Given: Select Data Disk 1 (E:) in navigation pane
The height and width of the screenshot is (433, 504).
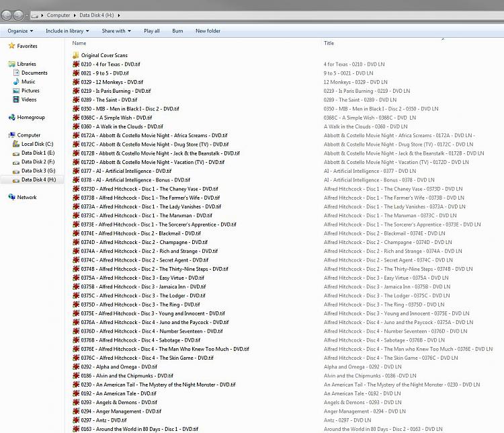Looking at the screenshot, I should pyautogui.click(x=38, y=153).
